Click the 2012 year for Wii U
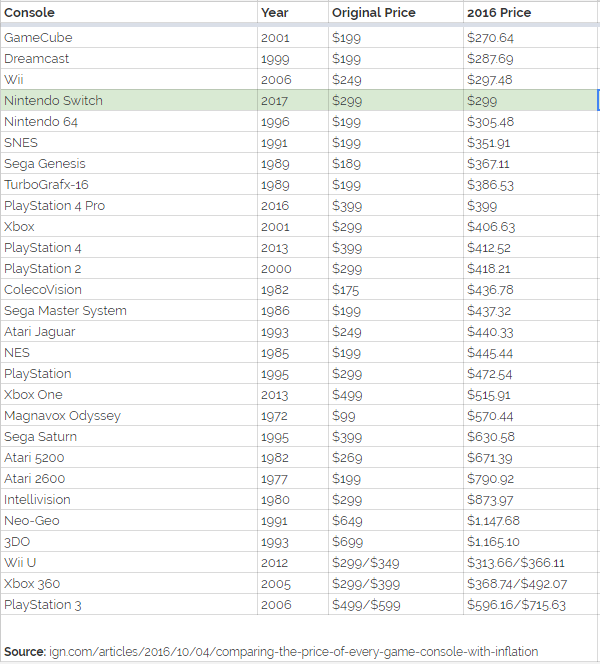The width and height of the screenshot is (600, 664). point(293,562)
